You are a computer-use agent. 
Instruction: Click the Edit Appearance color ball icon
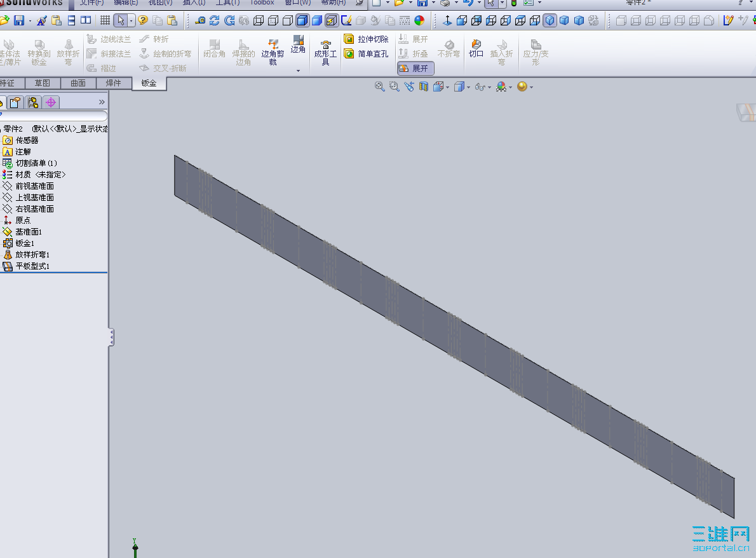[x=419, y=20]
